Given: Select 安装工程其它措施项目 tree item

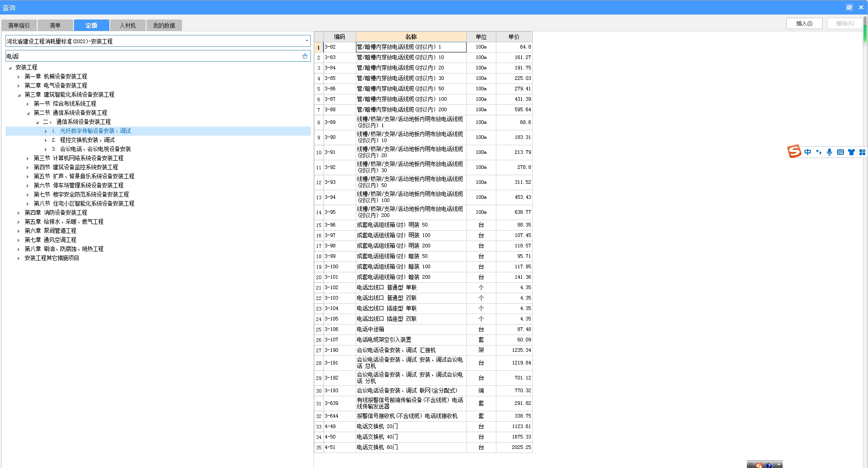Looking at the screenshot, I should pyautogui.click(x=52, y=258).
